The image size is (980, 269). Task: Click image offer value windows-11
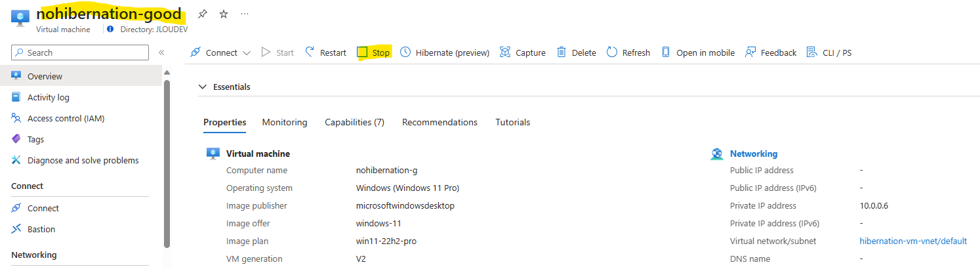pos(378,223)
